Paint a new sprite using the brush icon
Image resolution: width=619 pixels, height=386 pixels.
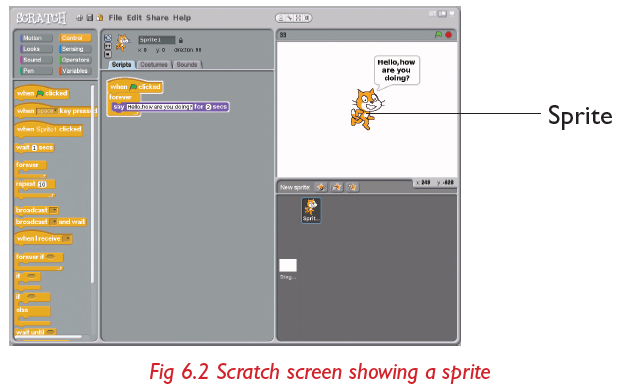pyautogui.click(x=321, y=187)
